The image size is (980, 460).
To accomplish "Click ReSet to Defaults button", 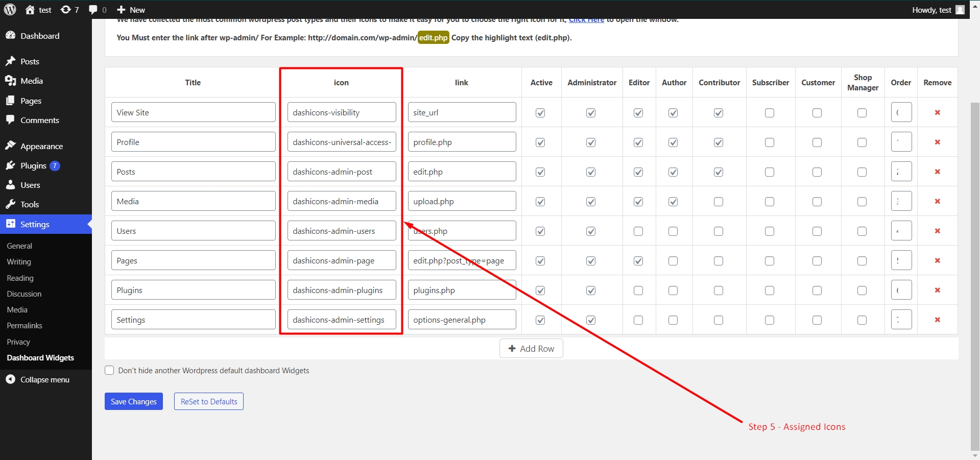I will click(209, 401).
